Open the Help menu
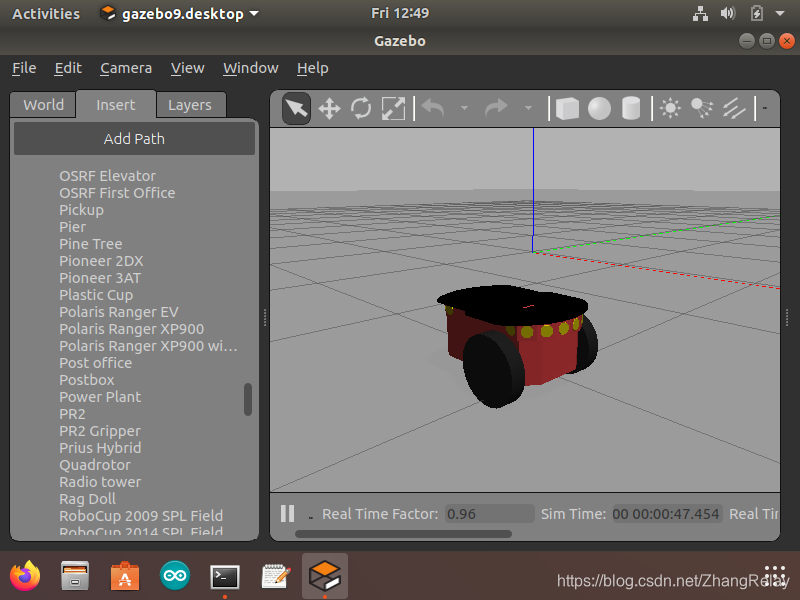 (312, 68)
